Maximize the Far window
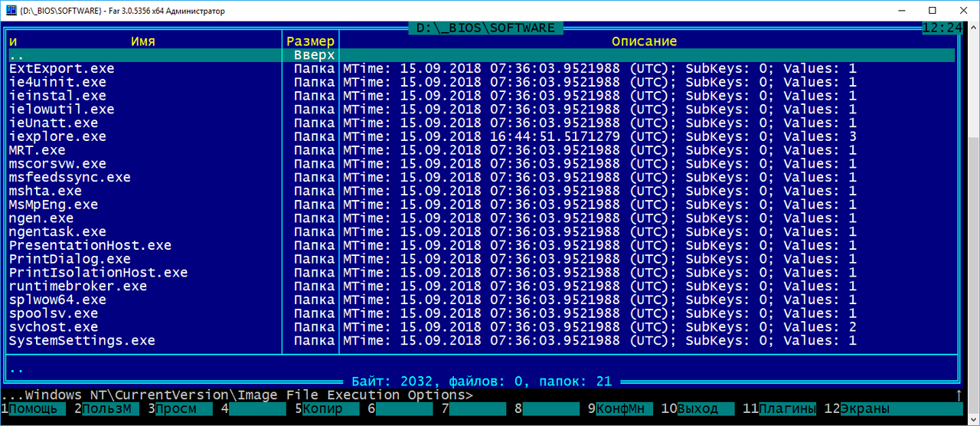Screen dimensions: 980x426 (932, 10)
